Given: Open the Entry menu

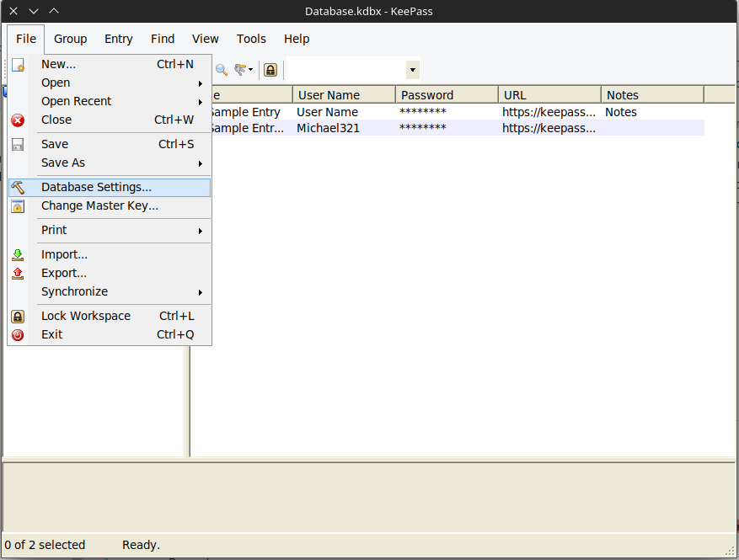Looking at the screenshot, I should (x=118, y=39).
